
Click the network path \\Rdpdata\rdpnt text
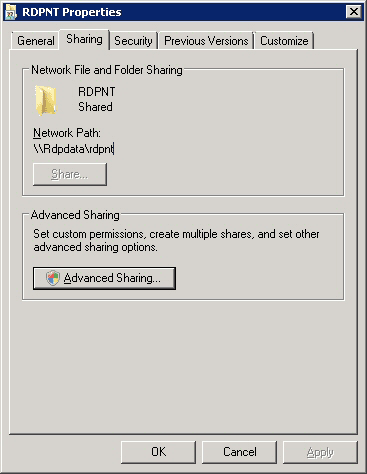point(74,149)
